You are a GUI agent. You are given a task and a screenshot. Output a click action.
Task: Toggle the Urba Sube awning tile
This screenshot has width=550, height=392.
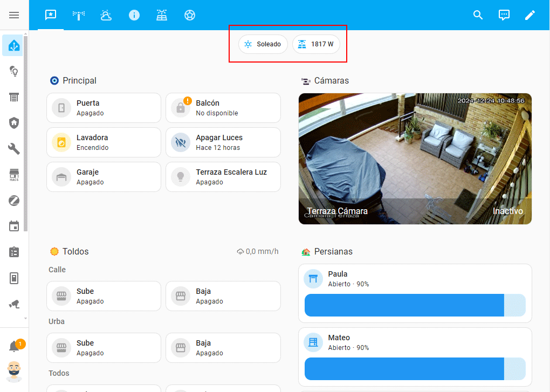(x=104, y=348)
